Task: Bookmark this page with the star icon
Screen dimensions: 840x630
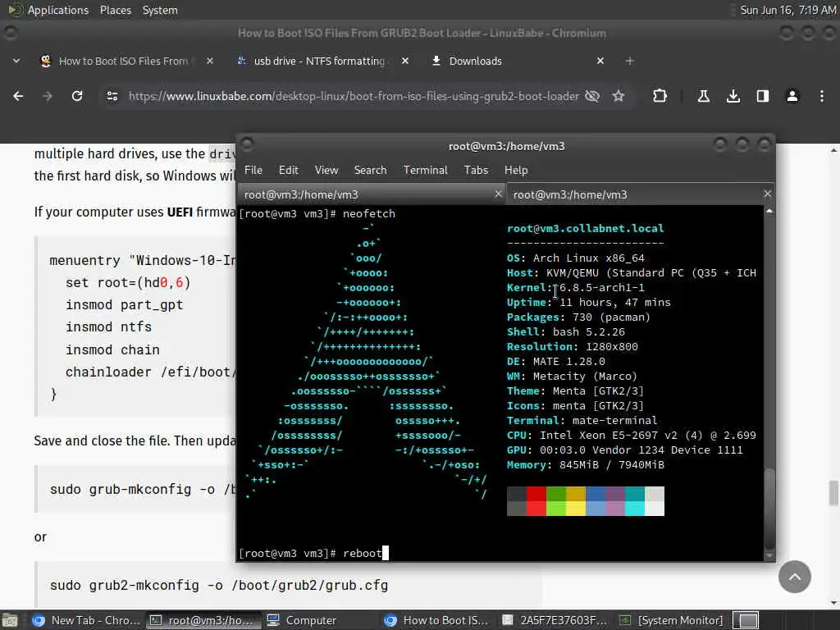Action: click(x=619, y=96)
